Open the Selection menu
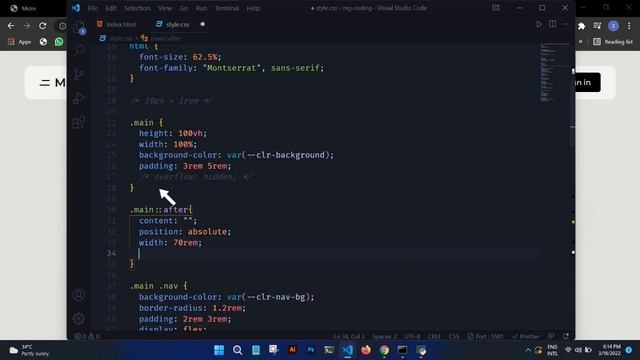640x360 pixels. point(137,8)
